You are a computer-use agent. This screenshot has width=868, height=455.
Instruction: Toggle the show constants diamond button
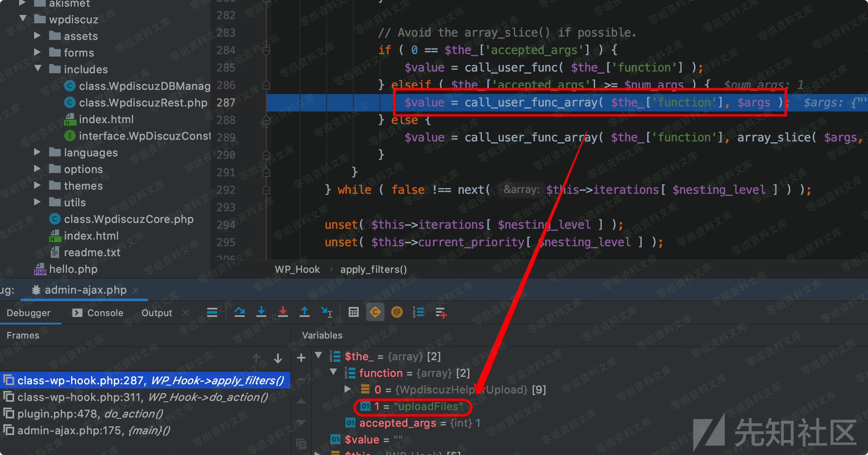[x=375, y=312]
